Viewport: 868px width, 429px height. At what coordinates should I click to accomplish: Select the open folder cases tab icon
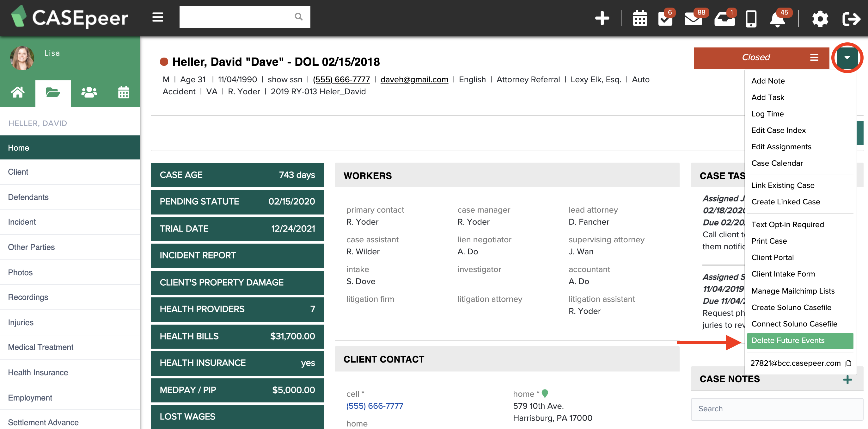click(53, 92)
